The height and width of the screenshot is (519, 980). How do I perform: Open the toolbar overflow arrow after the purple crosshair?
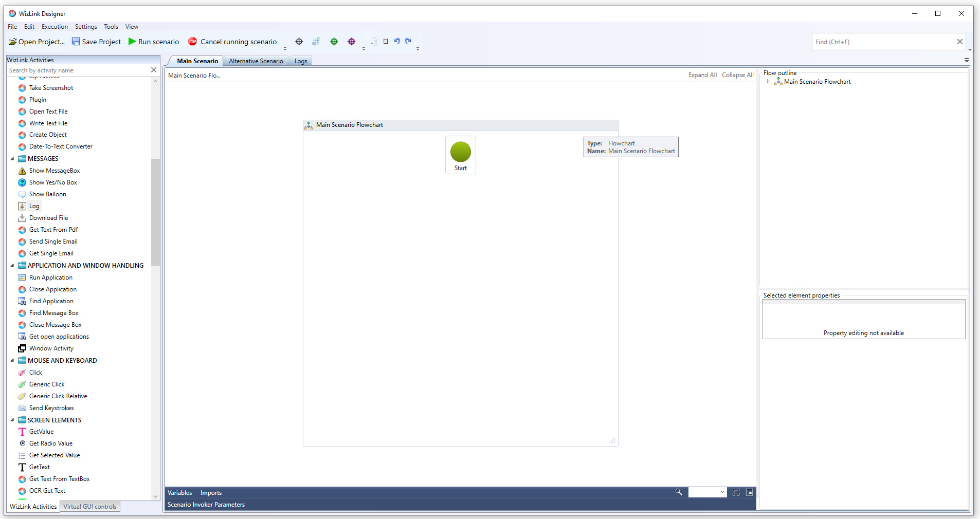(x=364, y=49)
